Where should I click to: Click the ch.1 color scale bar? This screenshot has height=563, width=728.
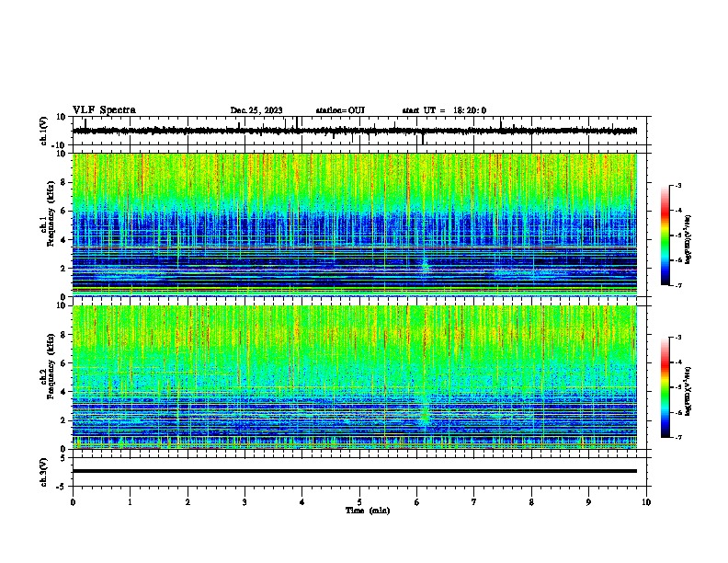pos(665,236)
